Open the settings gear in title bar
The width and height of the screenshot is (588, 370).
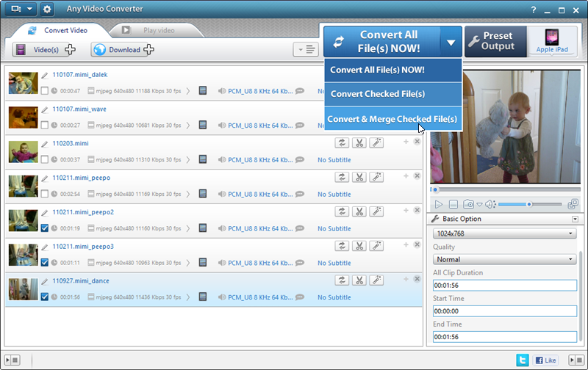click(x=47, y=9)
